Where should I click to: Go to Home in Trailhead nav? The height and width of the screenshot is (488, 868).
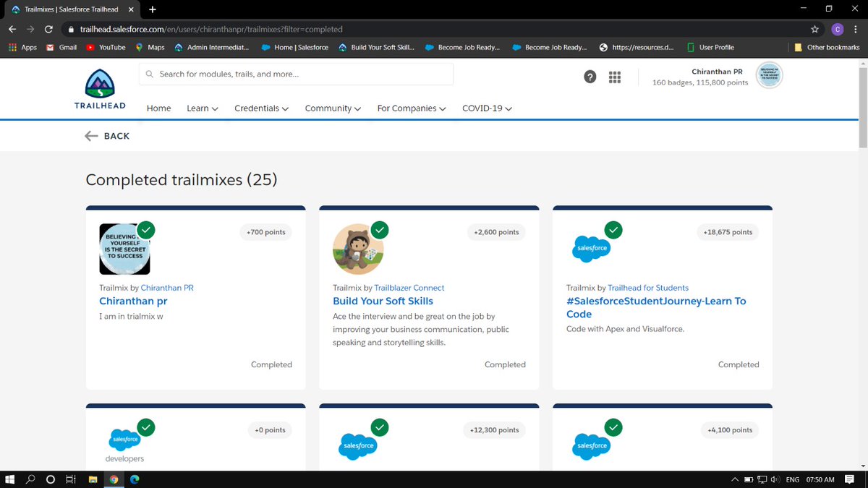[158, 108]
